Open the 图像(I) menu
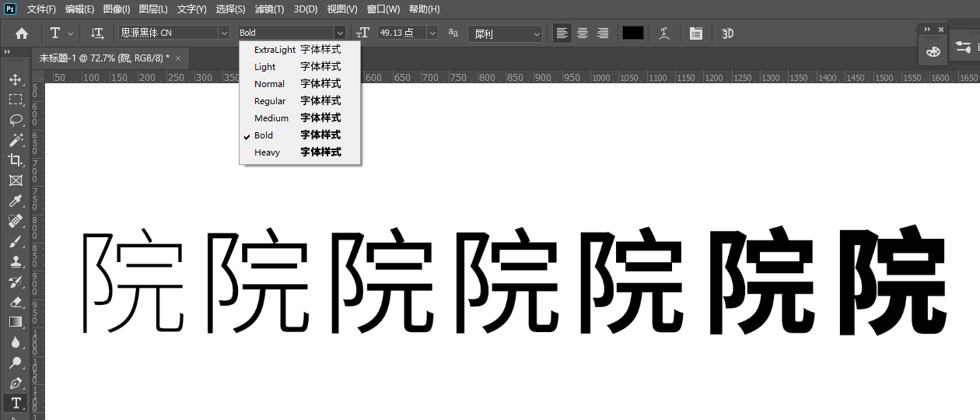This screenshot has height=420, width=980. point(117,9)
